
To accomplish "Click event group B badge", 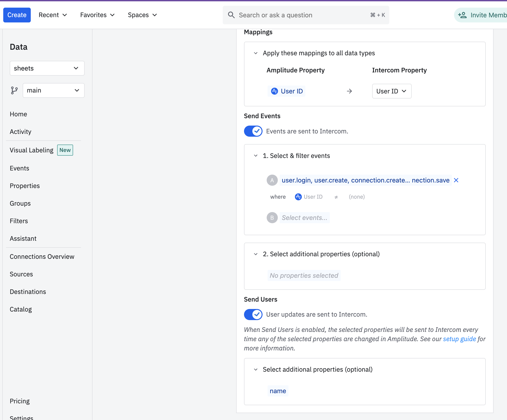I will (272, 218).
